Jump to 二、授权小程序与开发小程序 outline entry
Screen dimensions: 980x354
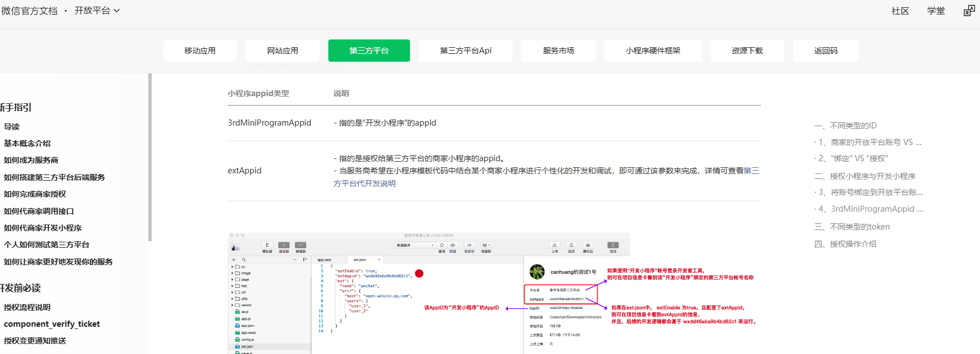(865, 176)
